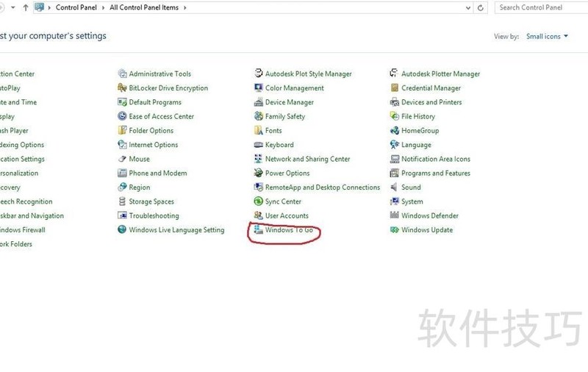588x372 pixels.
Task: Open the Network and Sharing Center icon
Action: 259,159
